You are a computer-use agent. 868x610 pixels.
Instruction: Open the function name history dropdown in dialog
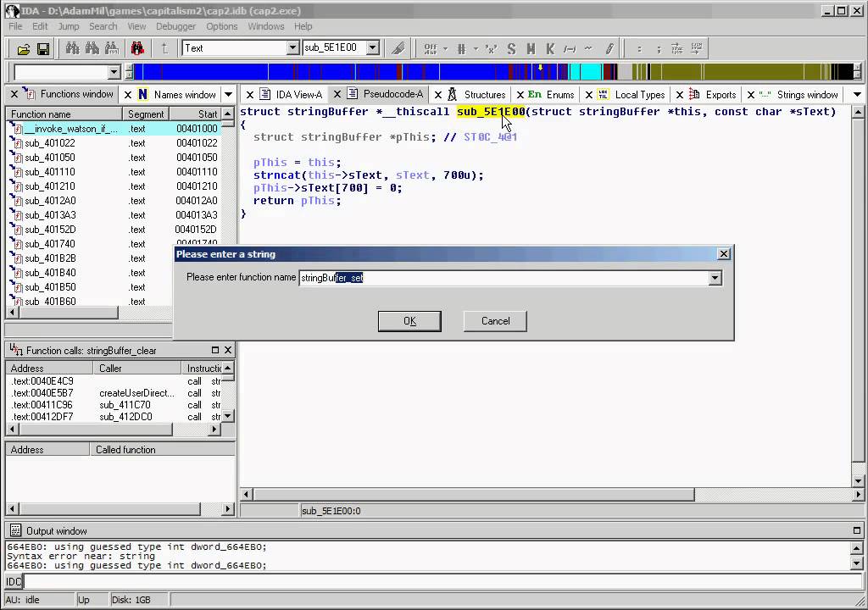[715, 278]
